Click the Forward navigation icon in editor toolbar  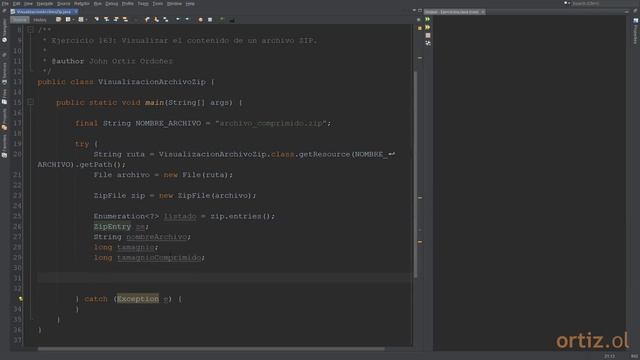(81, 20)
